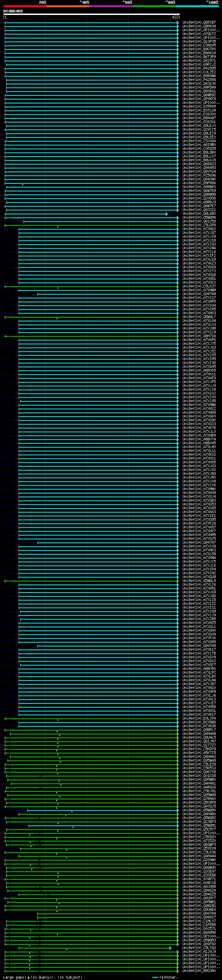Select hit label UniRef100_A7S5Z0
Viewport: 222px width, 980px height.
(x=199, y=840)
